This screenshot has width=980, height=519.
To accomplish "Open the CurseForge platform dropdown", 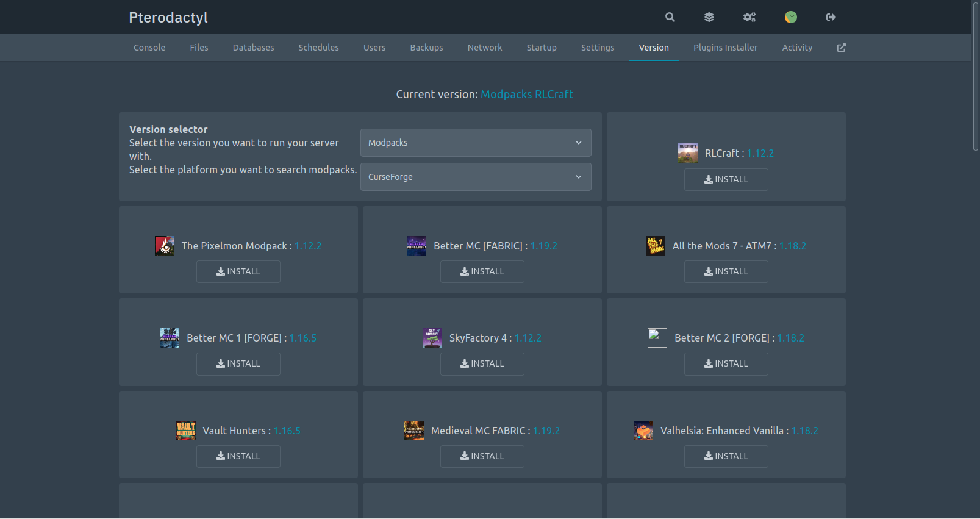I will point(476,177).
